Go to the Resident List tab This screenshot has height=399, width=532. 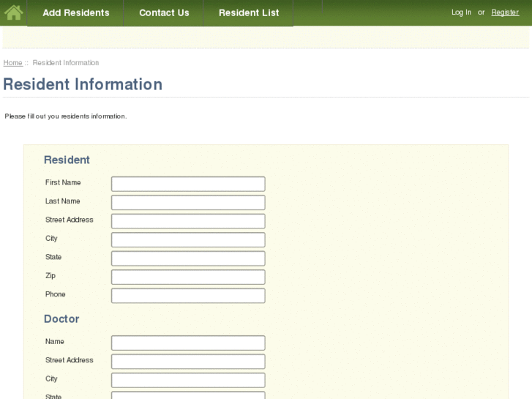click(249, 13)
